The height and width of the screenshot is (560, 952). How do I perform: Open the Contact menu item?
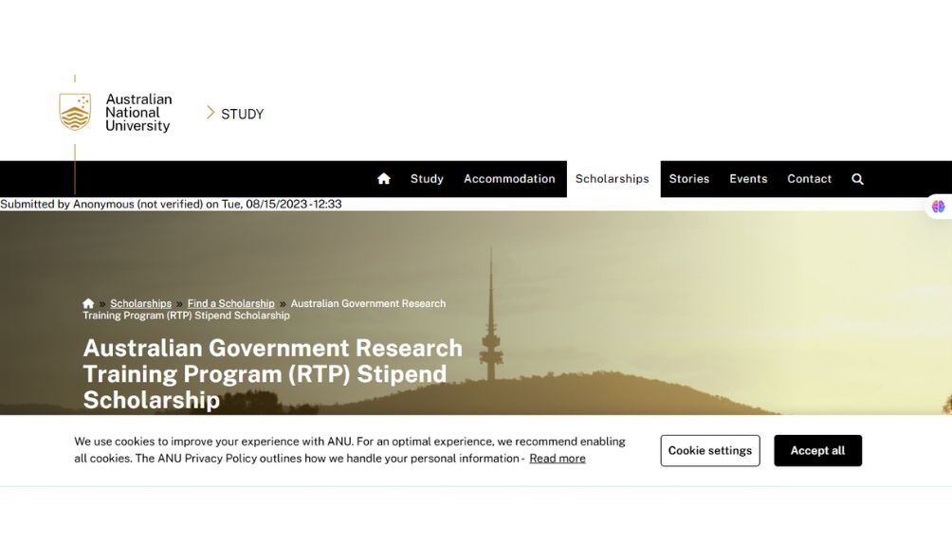[x=810, y=179]
